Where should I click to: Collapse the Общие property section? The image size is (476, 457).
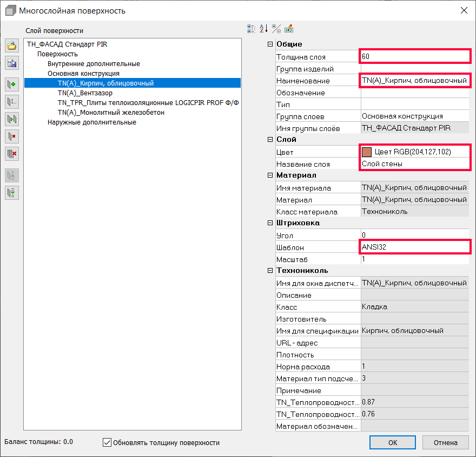[270, 44]
